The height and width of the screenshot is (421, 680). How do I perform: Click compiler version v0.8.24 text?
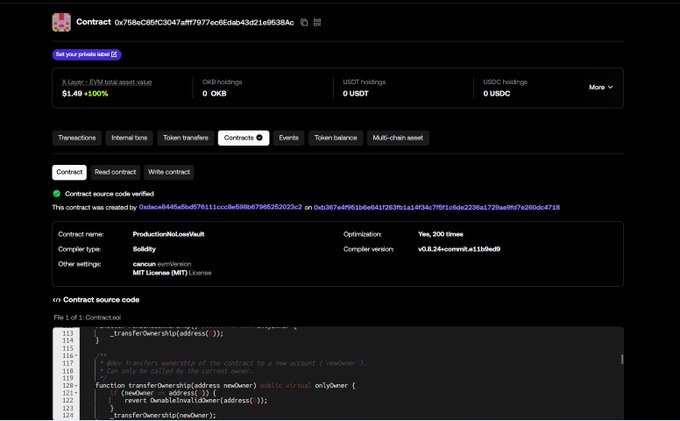pyautogui.click(x=459, y=249)
